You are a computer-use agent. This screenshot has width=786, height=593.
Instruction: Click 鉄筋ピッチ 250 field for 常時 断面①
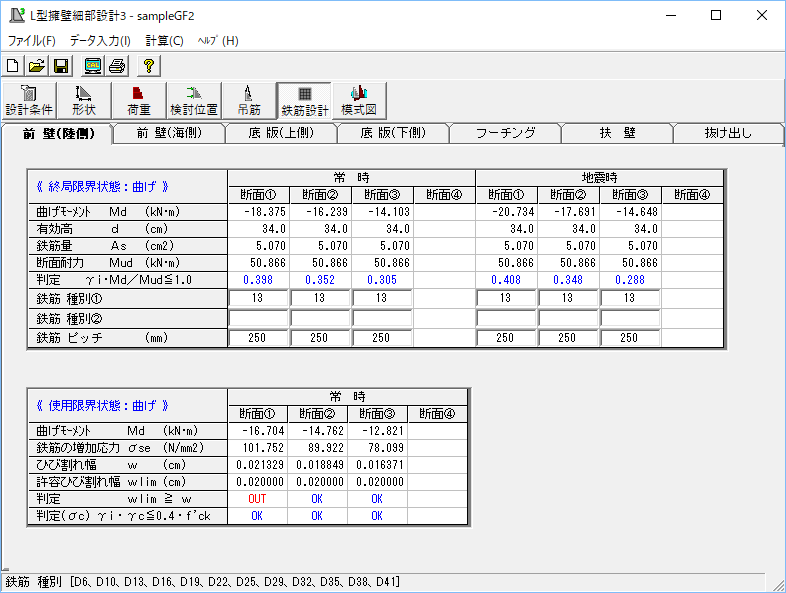pyautogui.click(x=258, y=338)
